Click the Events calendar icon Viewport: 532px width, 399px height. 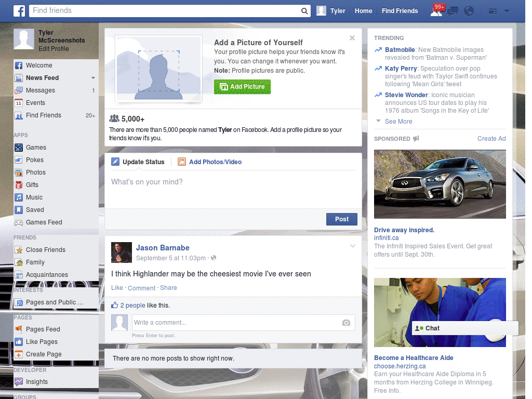pyautogui.click(x=19, y=103)
